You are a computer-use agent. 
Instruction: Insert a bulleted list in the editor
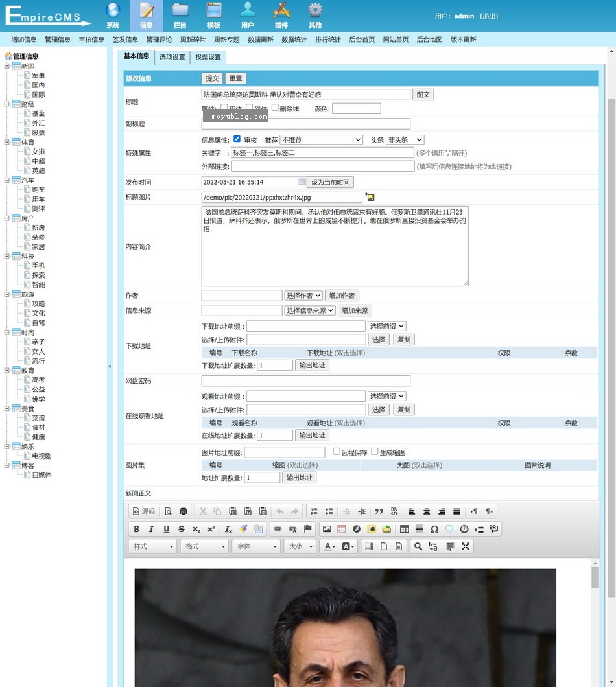tap(329, 511)
